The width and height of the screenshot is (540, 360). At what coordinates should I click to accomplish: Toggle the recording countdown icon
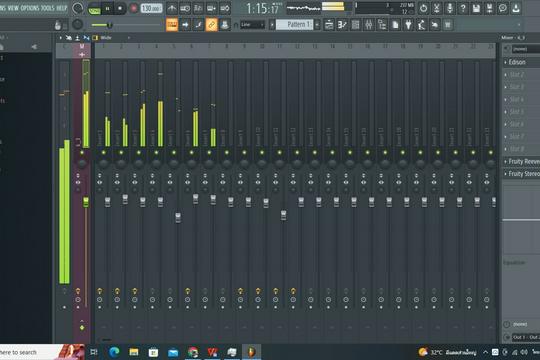pos(198,8)
